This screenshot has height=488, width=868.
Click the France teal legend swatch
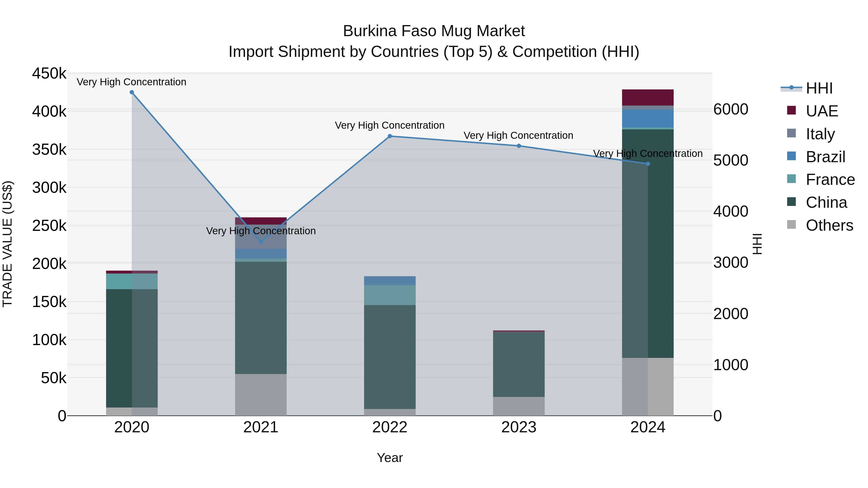coord(792,179)
